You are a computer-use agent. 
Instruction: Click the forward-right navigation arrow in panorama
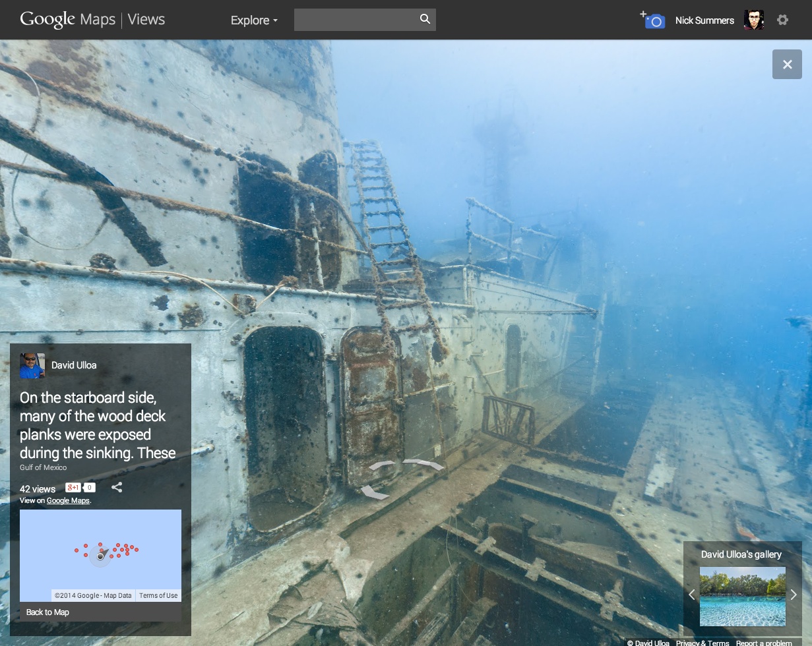(423, 464)
